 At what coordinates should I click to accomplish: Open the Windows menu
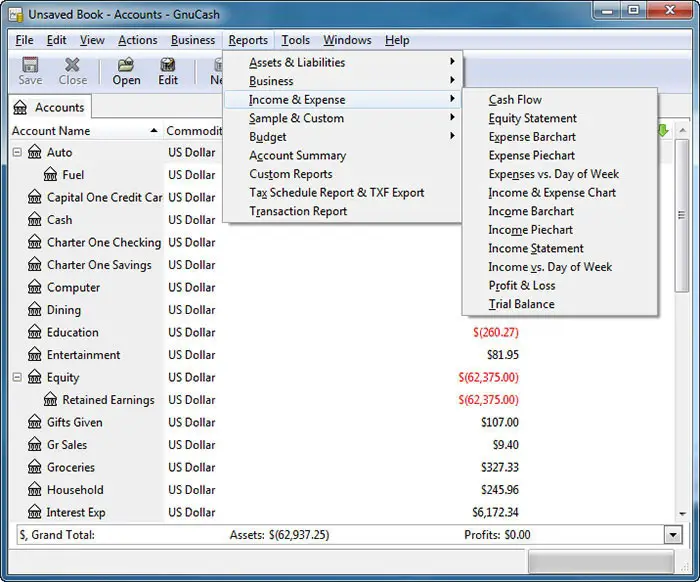pos(347,40)
